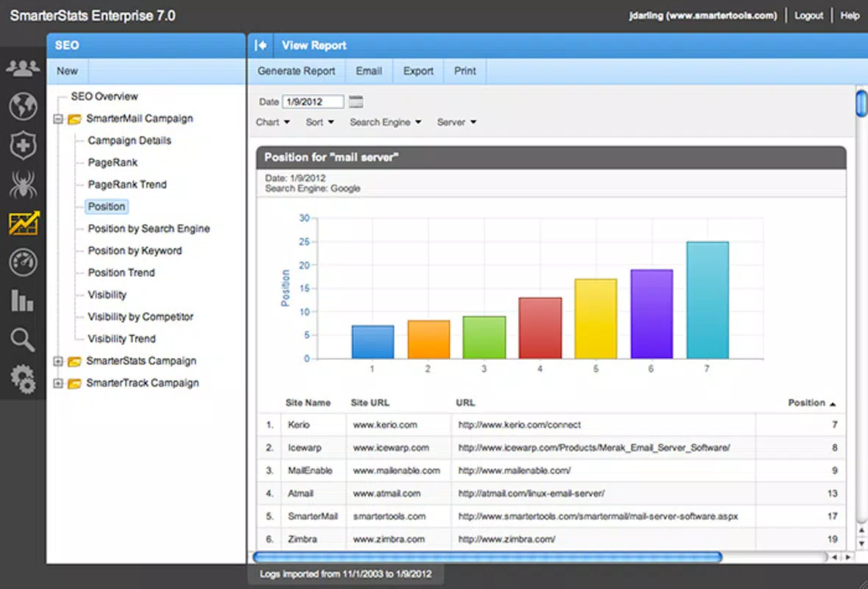The height and width of the screenshot is (589, 868).
Task: Click the SmarterMail Campaign folder icon
Action: [75, 119]
